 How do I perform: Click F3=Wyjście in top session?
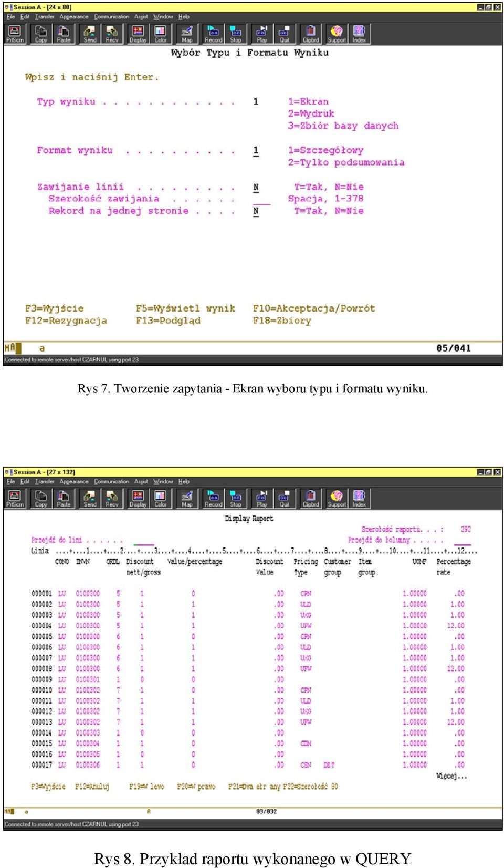tap(54, 308)
